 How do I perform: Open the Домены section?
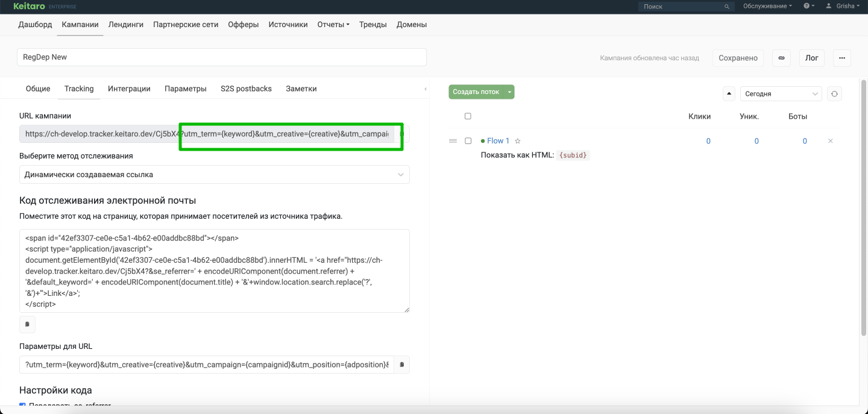point(412,25)
